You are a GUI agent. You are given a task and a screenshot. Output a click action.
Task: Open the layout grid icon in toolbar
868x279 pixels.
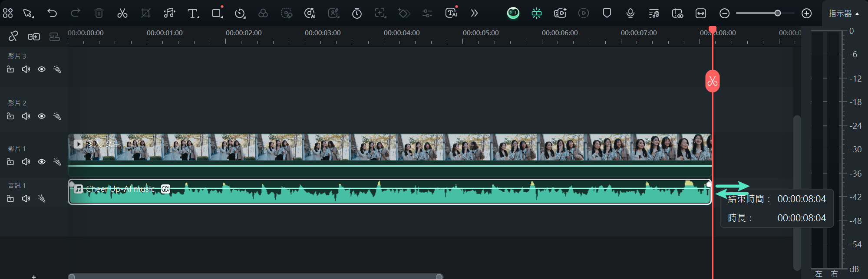coord(8,13)
